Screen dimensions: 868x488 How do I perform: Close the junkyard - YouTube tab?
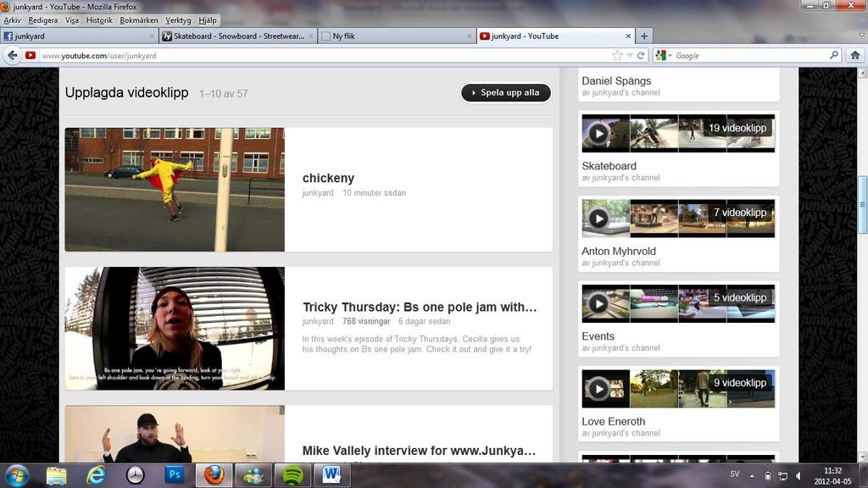[x=628, y=36]
